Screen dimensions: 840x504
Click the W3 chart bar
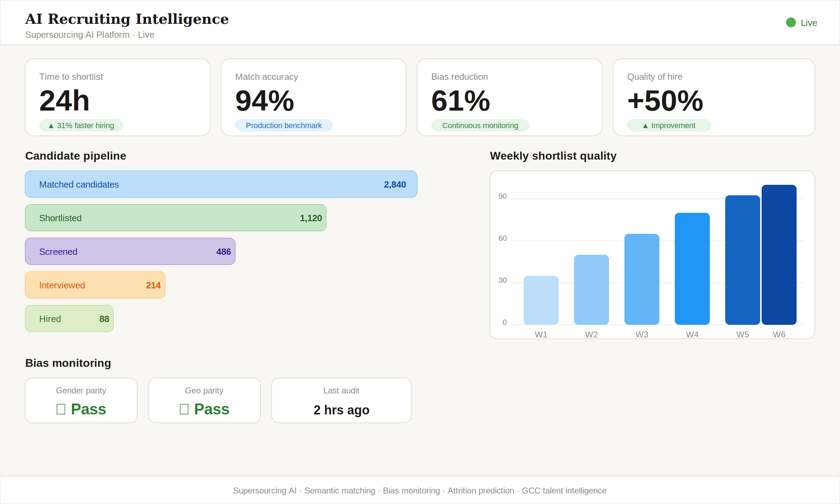tap(642, 279)
